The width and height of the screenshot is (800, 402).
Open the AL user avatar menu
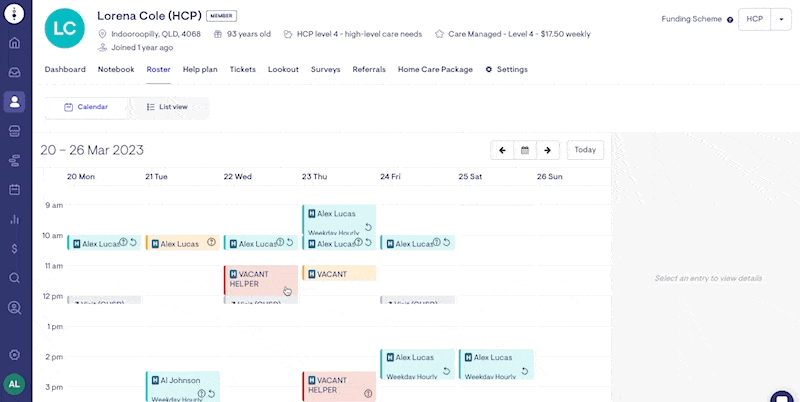coord(14,384)
